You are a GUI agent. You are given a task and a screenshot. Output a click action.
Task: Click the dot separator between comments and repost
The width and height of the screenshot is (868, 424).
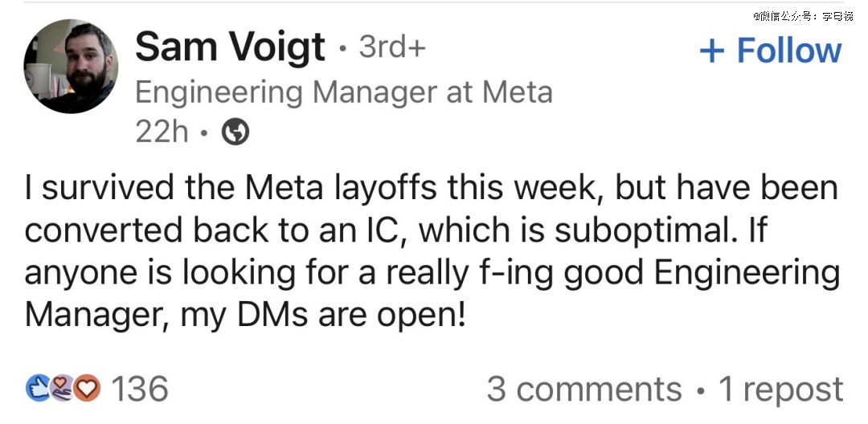pyautogui.click(x=700, y=390)
